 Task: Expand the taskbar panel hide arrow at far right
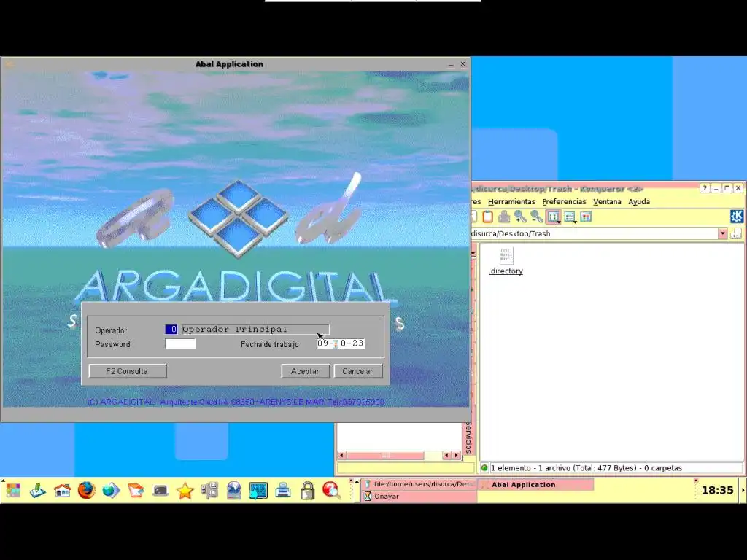coord(743,490)
